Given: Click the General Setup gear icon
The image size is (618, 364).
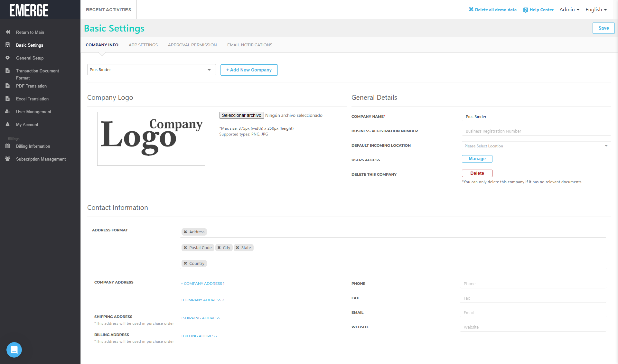Looking at the screenshot, I should click(x=8, y=58).
